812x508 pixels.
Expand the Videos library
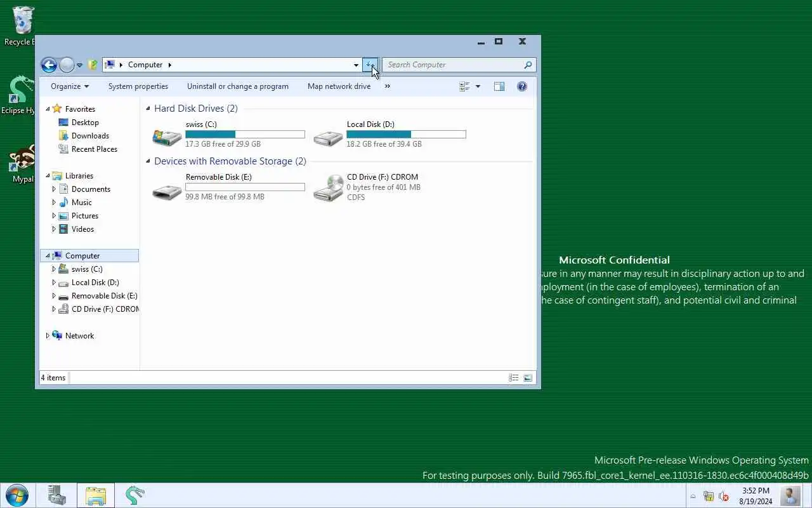(x=54, y=229)
